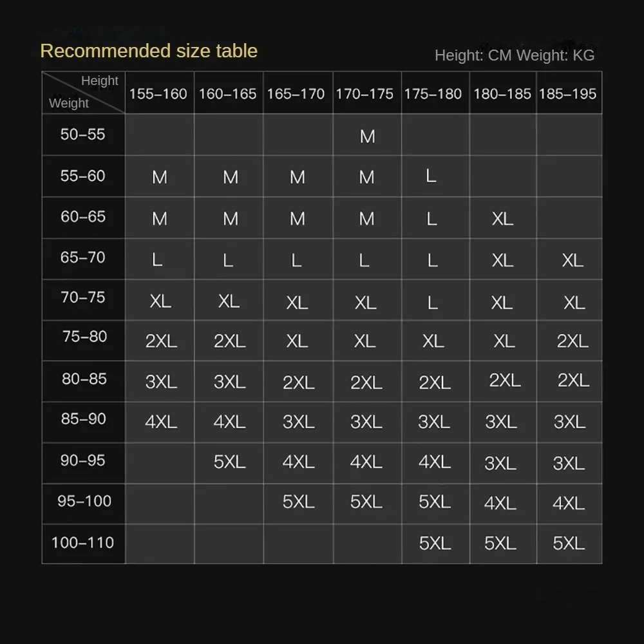Select the XL cell in the 60–65 weight row
The height and width of the screenshot is (644, 644).
(502, 219)
